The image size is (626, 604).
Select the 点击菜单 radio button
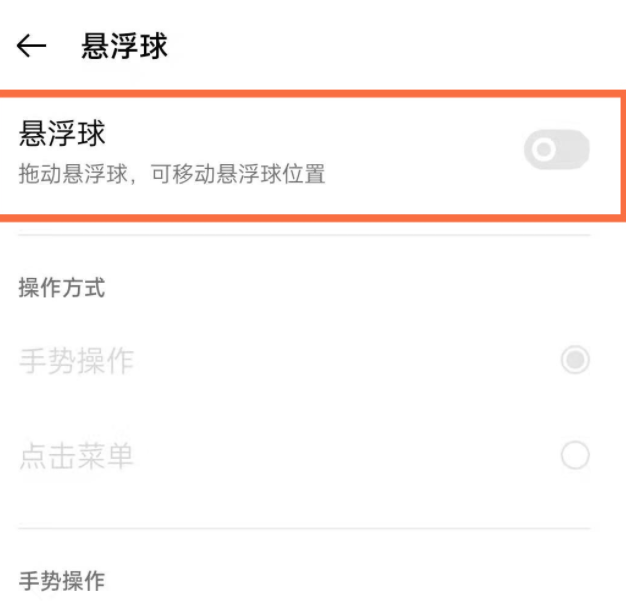tap(574, 457)
